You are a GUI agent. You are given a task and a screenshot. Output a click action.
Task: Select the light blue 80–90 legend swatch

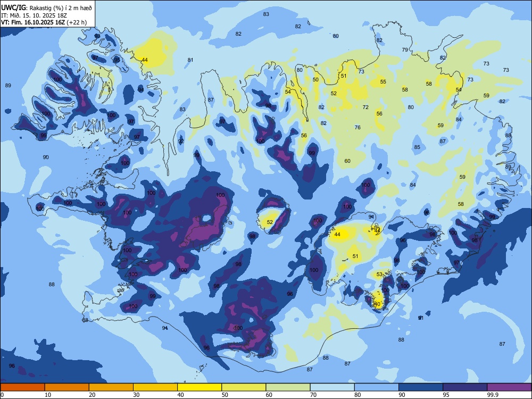click(x=377, y=387)
